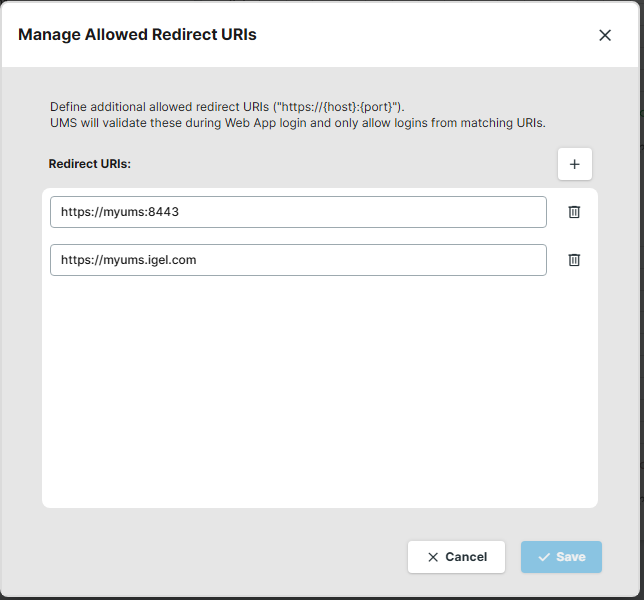The height and width of the screenshot is (600, 644).
Task: Click the word 'Cancel' on the Cancel button
Action: pyautogui.click(x=466, y=557)
